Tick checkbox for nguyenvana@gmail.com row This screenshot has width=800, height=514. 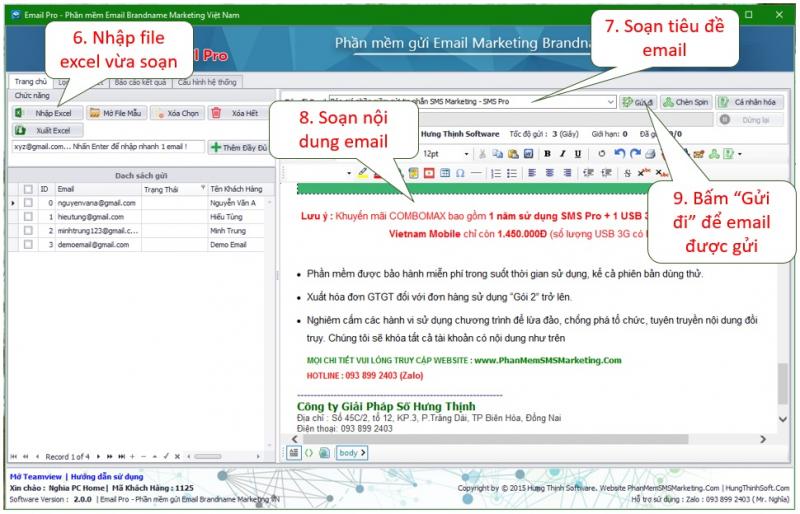pyautogui.click(x=28, y=203)
